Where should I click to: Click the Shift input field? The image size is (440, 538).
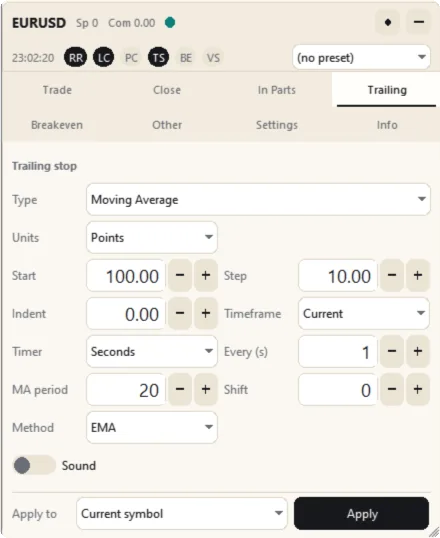[338, 389]
